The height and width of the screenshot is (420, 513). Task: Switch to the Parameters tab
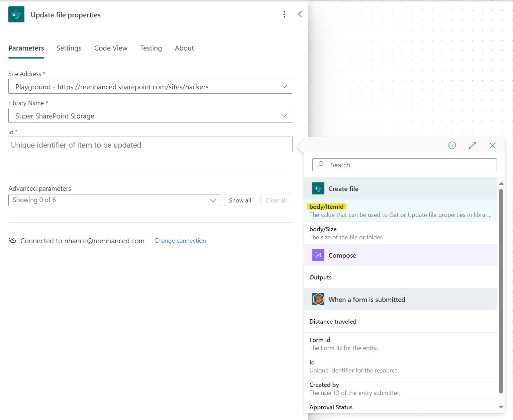click(x=26, y=48)
